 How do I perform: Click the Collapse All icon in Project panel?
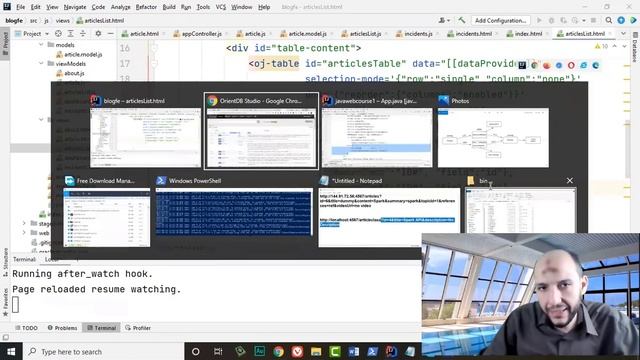click(x=83, y=33)
